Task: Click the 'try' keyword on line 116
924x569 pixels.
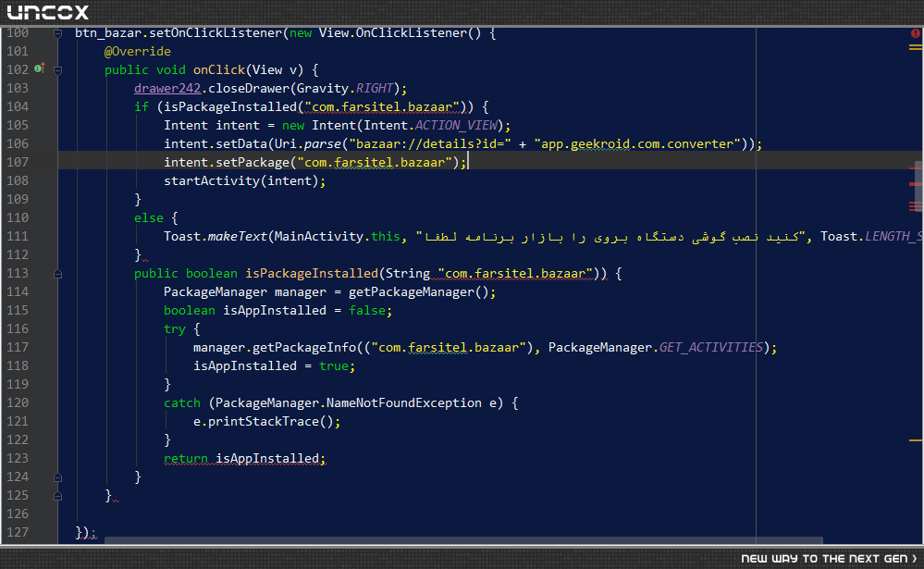Action: click(x=175, y=329)
